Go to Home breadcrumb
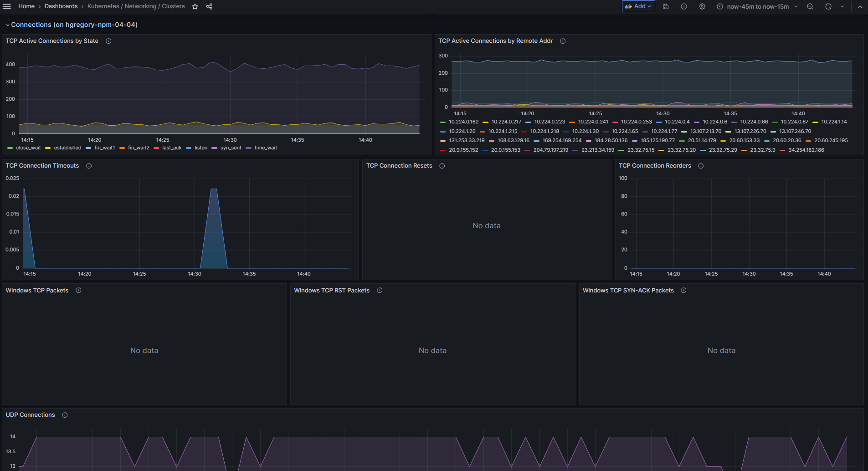The width and height of the screenshot is (868, 471). (x=26, y=6)
